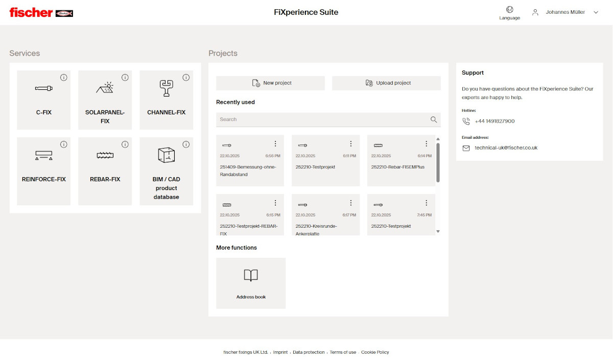Call the hotline number +44 1491827900
Viewport: 613px width, 364px height.
(494, 122)
